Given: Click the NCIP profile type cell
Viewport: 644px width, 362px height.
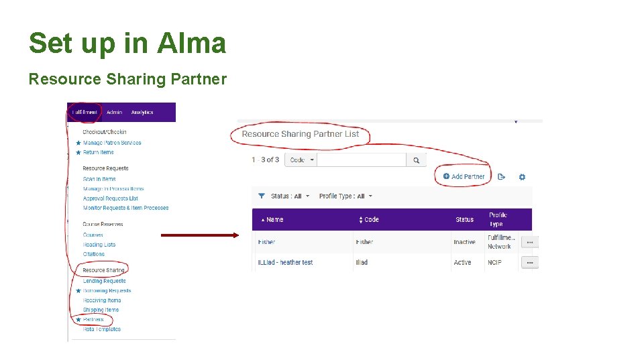Looking at the screenshot, I should pos(494,262).
